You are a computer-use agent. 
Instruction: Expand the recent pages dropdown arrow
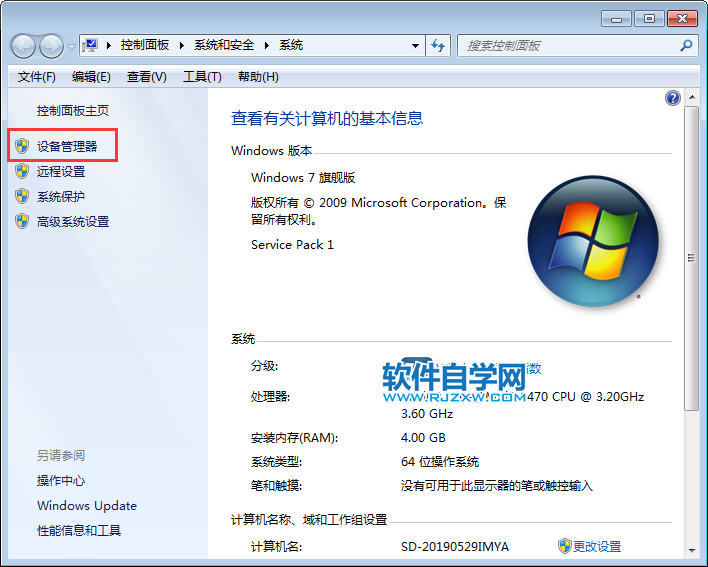(71, 46)
